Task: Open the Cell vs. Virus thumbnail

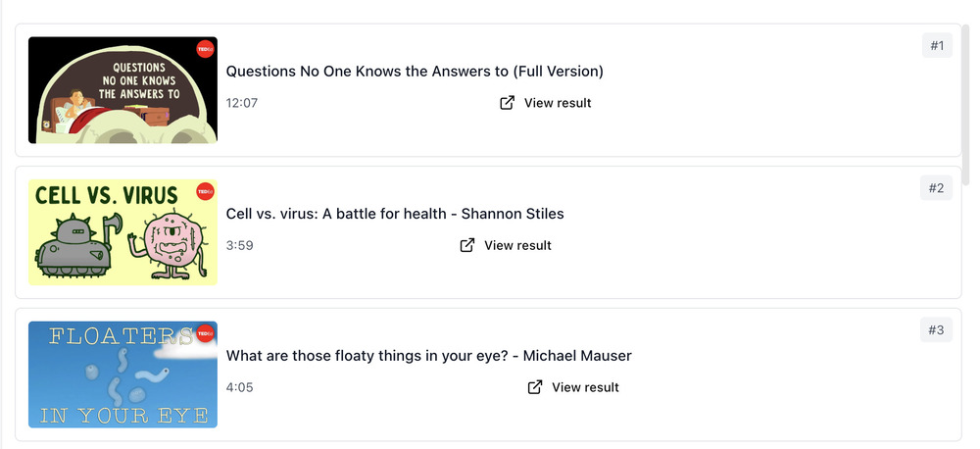Action: (x=122, y=232)
